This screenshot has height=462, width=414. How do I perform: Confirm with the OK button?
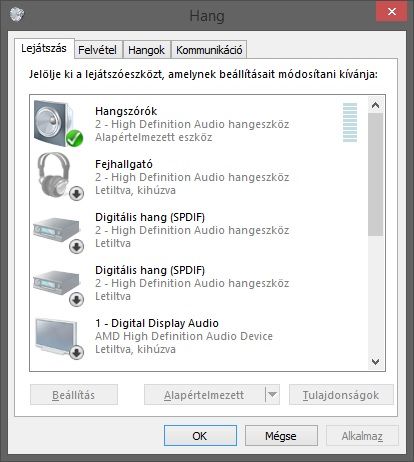pos(200,436)
